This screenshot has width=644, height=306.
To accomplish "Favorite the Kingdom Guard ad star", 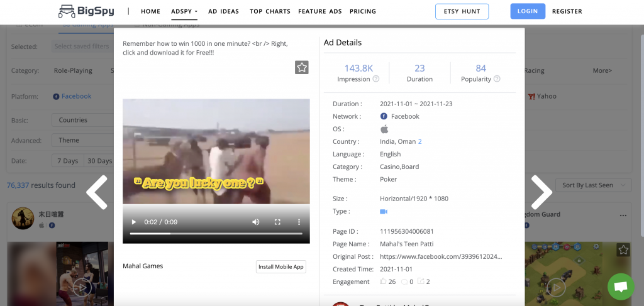I will 623,250.
